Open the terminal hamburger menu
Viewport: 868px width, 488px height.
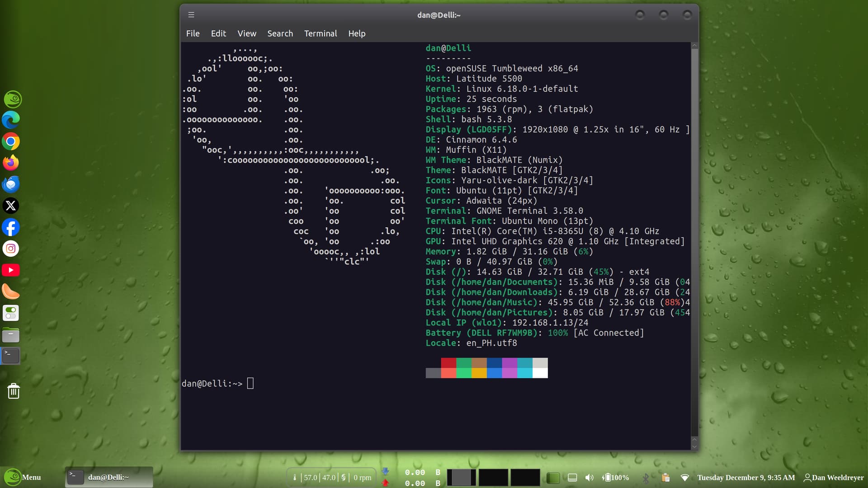(191, 15)
